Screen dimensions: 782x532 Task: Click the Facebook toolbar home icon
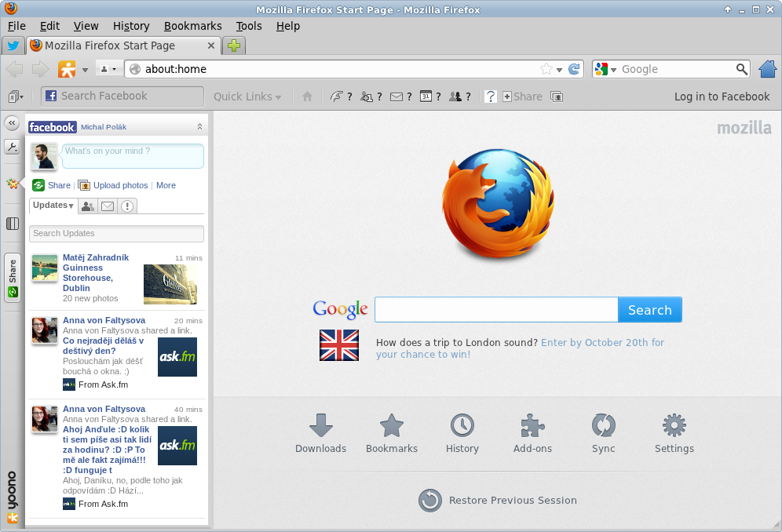pos(307,97)
